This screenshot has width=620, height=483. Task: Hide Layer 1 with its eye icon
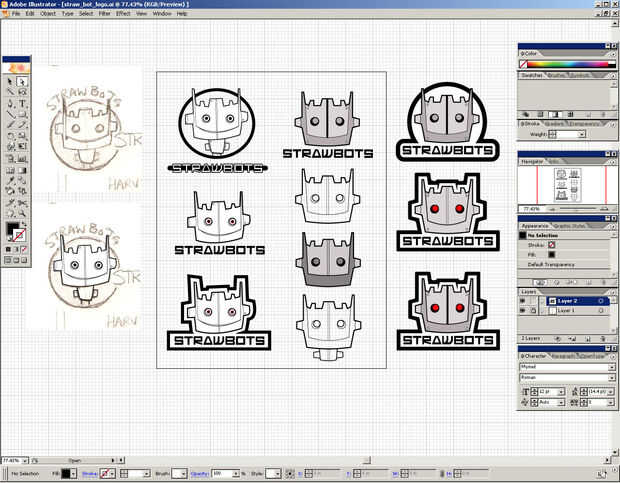click(522, 311)
